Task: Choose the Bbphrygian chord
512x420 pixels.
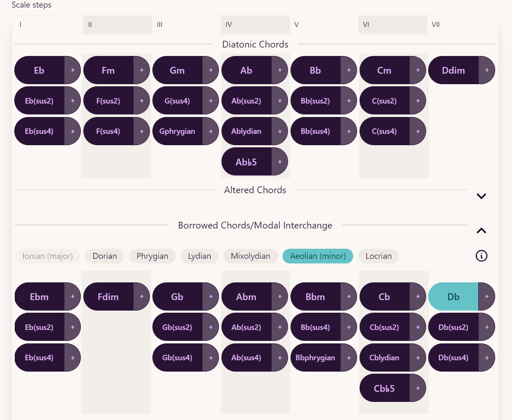Action: [316, 358]
